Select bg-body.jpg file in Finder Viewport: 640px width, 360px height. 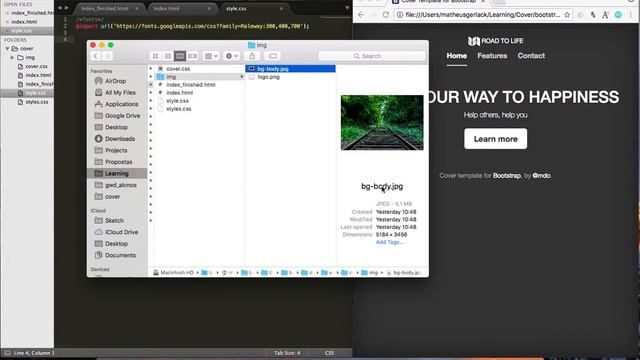pos(290,69)
